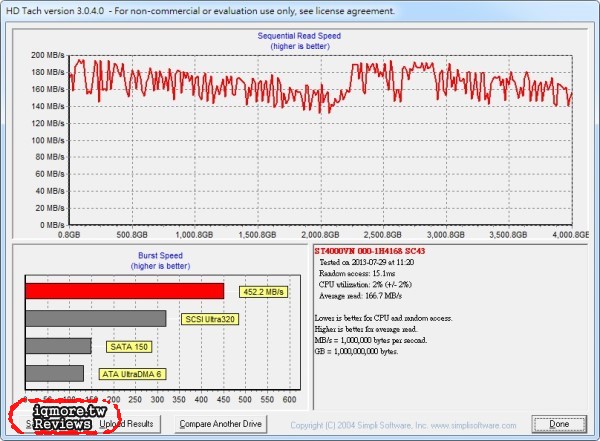Viewport: 600px width, 441px height.
Task: Click the 452.2 MB/s value label
Action: point(263,292)
